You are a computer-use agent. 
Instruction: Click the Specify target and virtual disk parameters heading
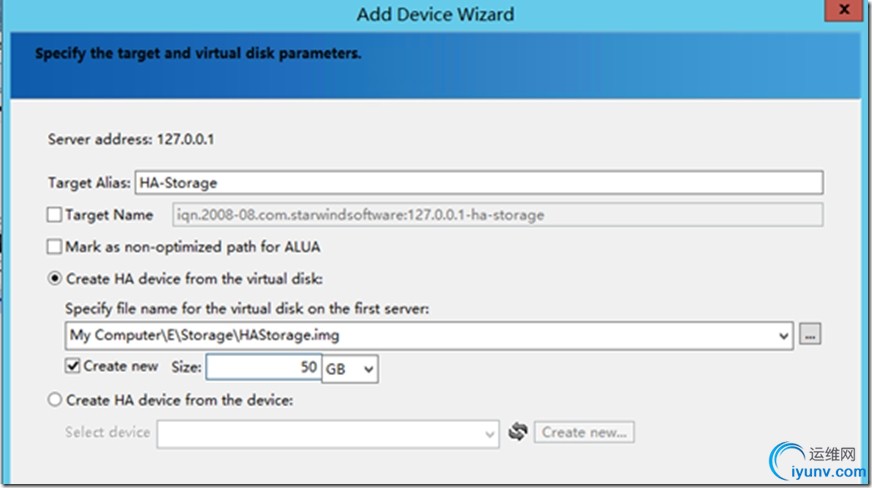click(198, 53)
